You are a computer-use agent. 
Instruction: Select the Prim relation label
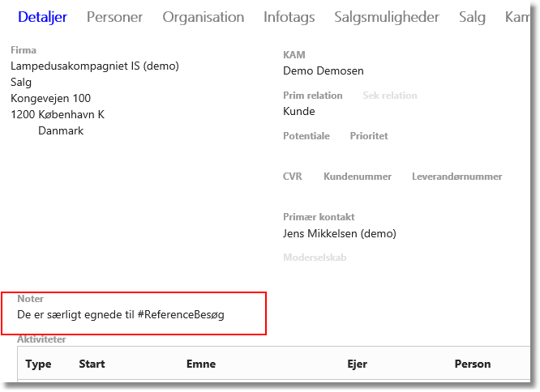pos(313,96)
